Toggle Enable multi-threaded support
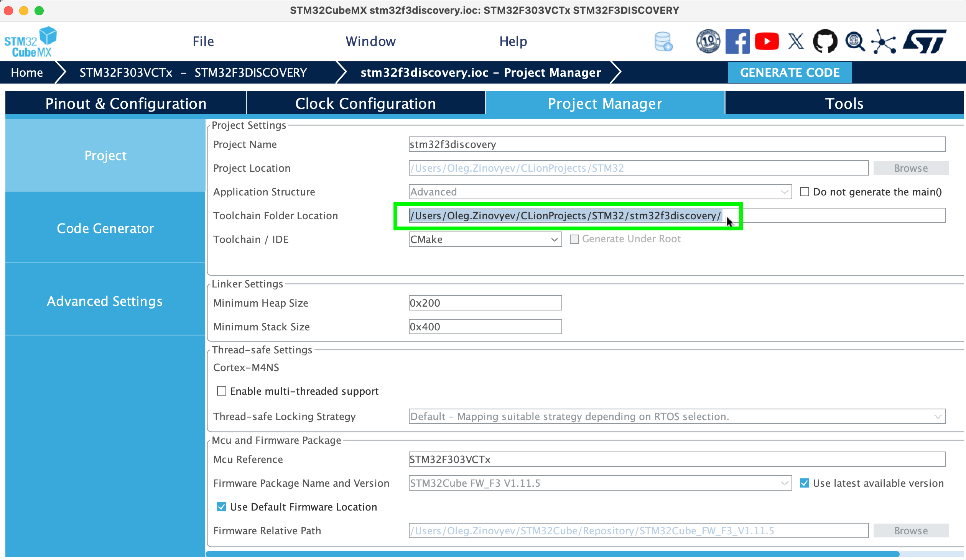 coord(221,391)
